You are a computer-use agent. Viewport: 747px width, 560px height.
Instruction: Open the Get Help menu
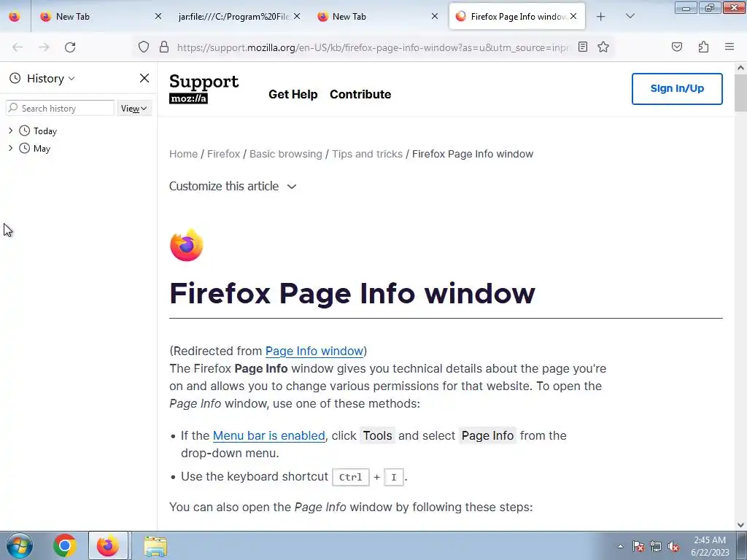click(x=293, y=94)
